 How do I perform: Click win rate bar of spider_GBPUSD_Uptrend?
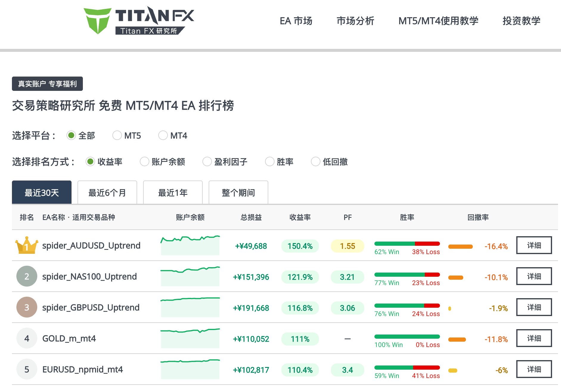pyautogui.click(x=407, y=306)
